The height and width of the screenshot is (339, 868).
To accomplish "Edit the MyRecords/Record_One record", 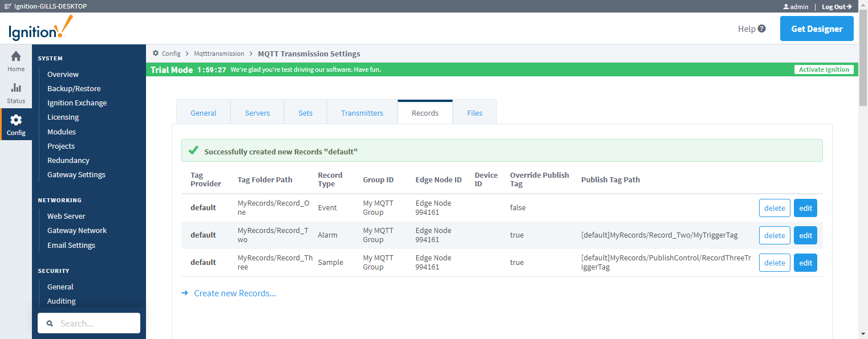I will coord(805,208).
